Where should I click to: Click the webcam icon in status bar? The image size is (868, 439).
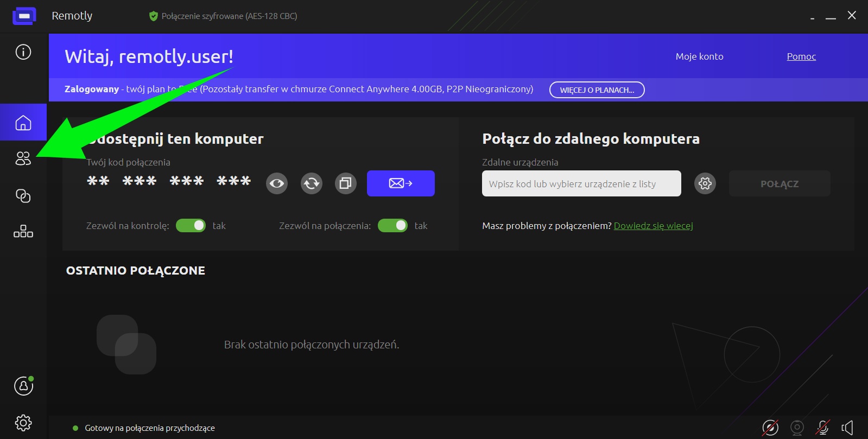797,428
